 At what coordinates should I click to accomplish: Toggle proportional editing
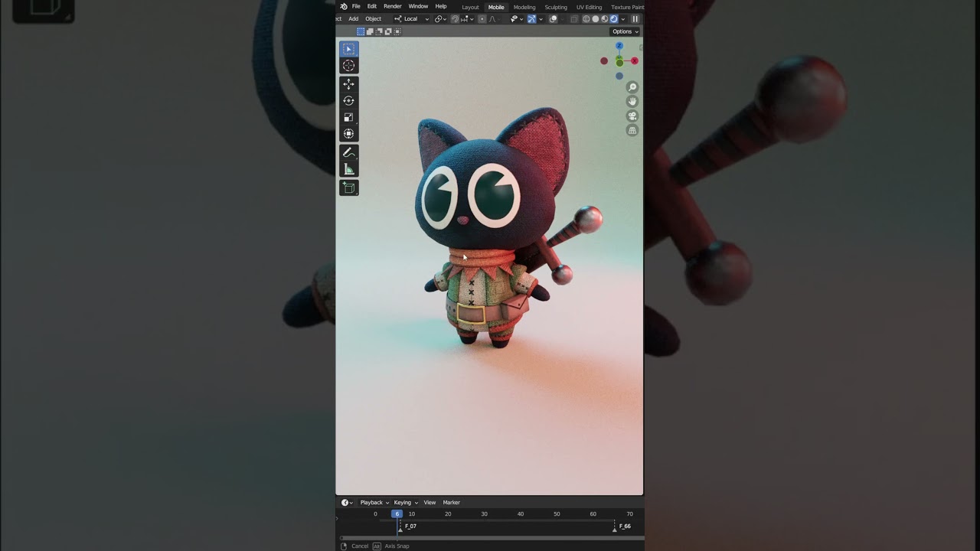(x=482, y=19)
